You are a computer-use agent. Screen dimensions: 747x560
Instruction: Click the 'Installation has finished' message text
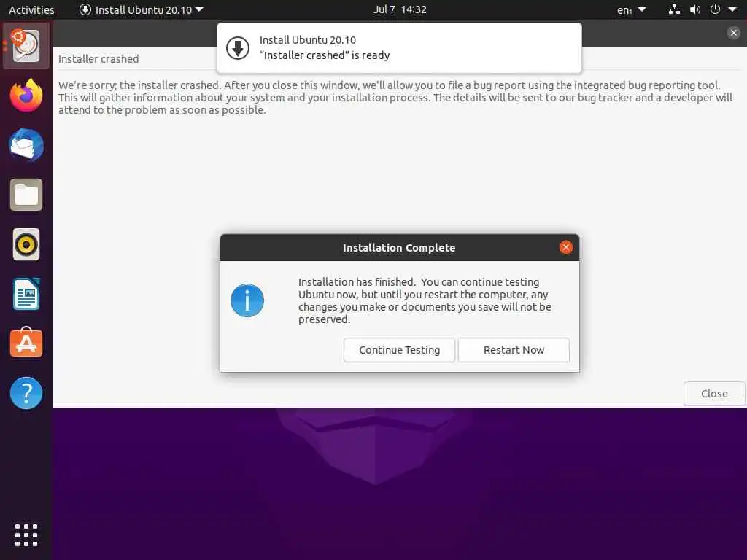(x=425, y=300)
